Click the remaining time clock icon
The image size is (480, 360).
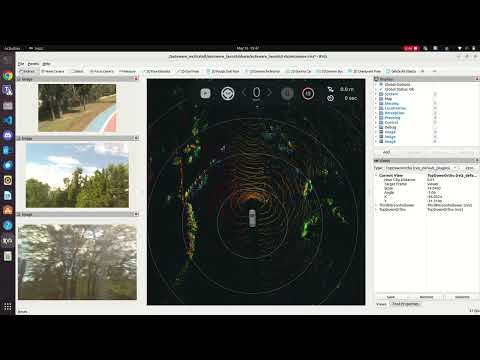[330, 98]
